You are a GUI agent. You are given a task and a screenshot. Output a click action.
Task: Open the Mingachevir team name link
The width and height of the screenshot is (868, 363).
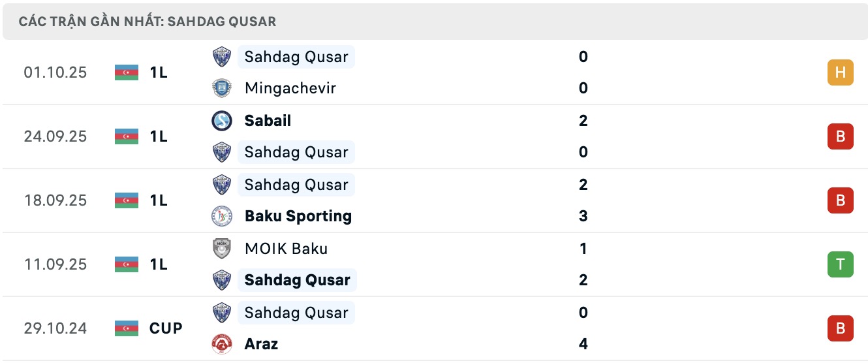(290, 88)
